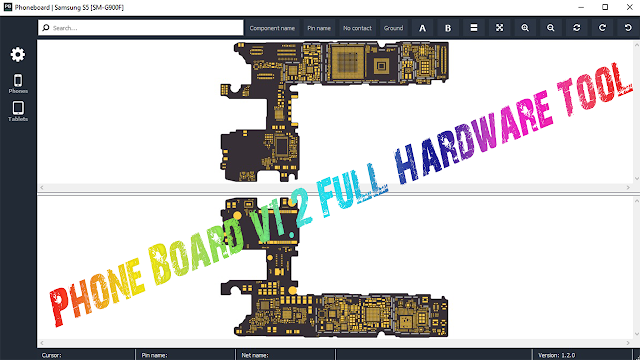Click the Version: 1.2.0 status text
This screenshot has width=640, height=360.
click(557, 356)
